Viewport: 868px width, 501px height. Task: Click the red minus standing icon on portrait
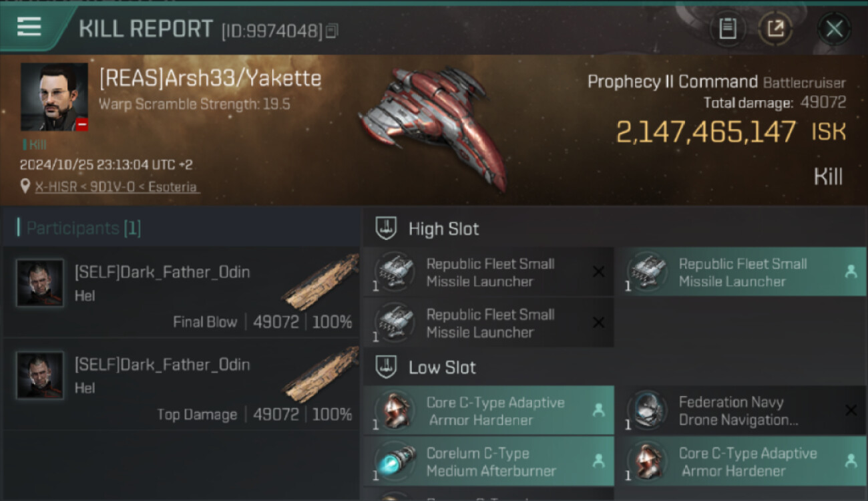click(81, 124)
